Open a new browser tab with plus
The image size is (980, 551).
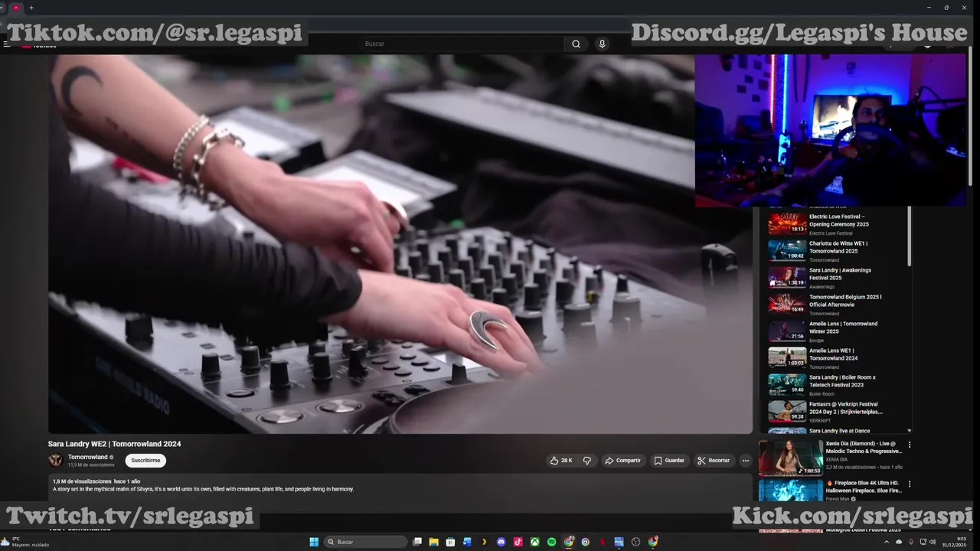click(31, 8)
